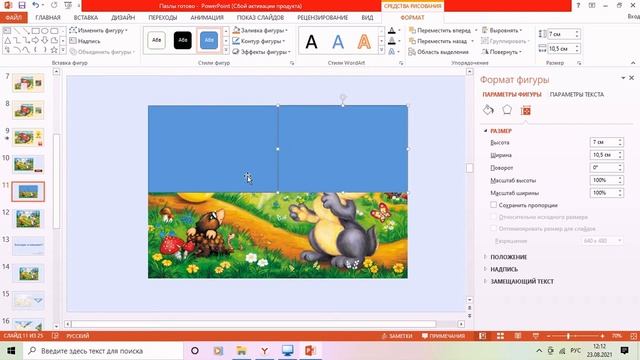
Task: Collapse the ribbon arrow
Action: click(x=633, y=62)
